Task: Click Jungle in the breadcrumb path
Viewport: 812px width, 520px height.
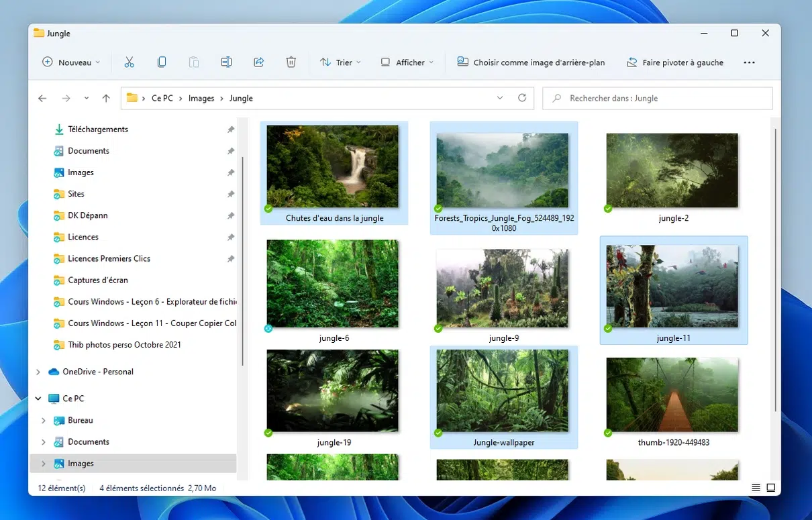Action: (241, 98)
